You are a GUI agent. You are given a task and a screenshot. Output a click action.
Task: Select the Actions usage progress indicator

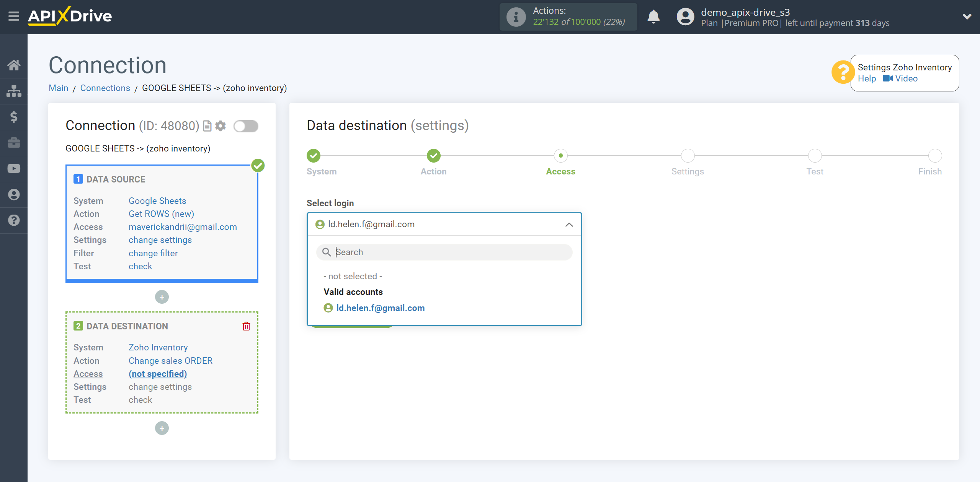click(570, 17)
